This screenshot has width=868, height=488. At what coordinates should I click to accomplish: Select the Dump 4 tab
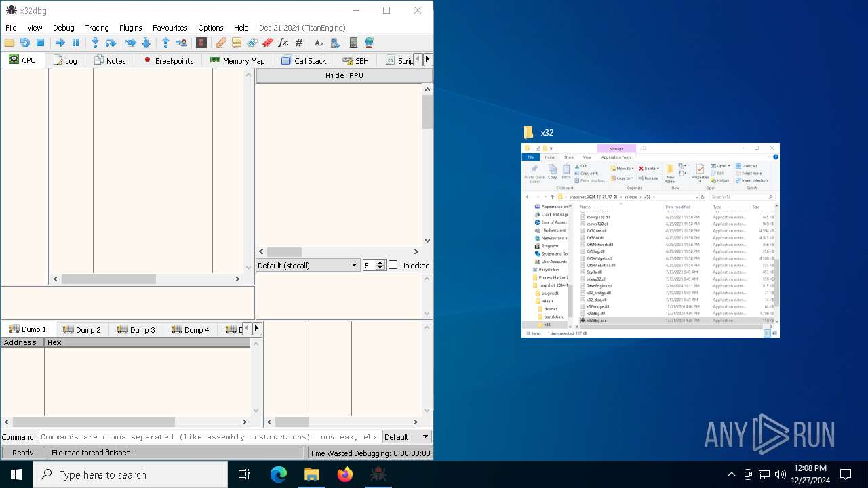190,329
